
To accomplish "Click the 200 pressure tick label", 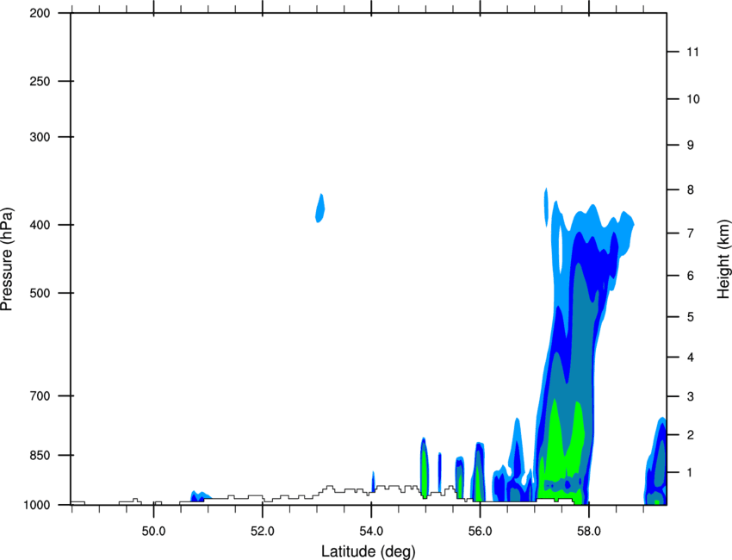I will coord(40,13).
